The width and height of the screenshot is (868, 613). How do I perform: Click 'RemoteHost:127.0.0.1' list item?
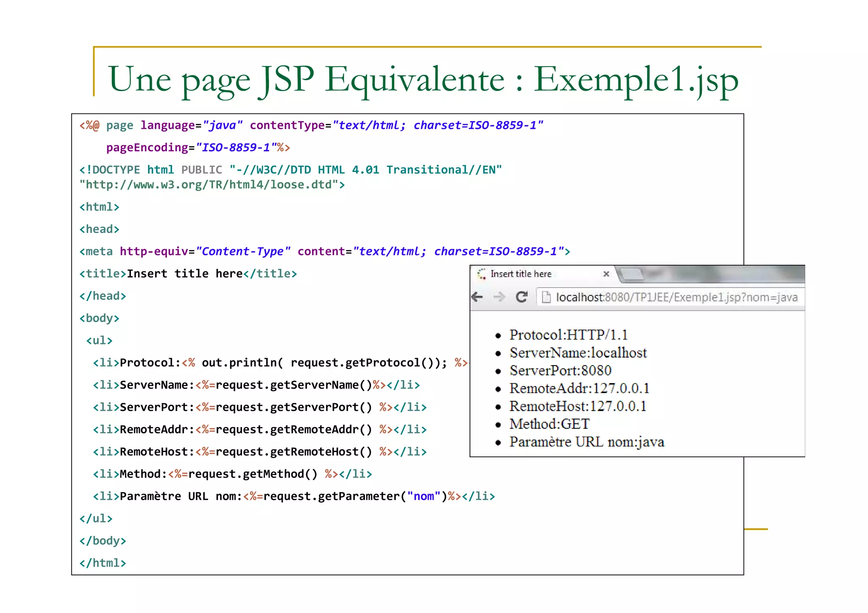click(x=578, y=406)
